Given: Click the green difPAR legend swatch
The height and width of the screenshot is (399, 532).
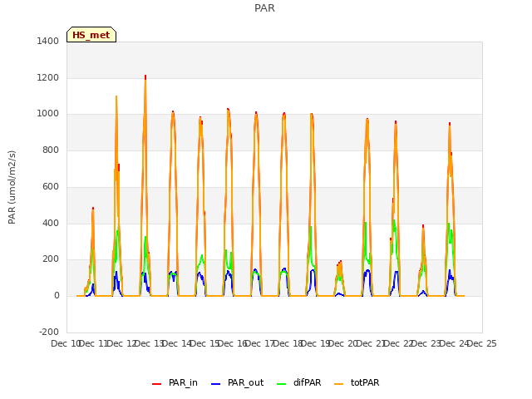Looking at the screenshot, I should click(281, 384).
